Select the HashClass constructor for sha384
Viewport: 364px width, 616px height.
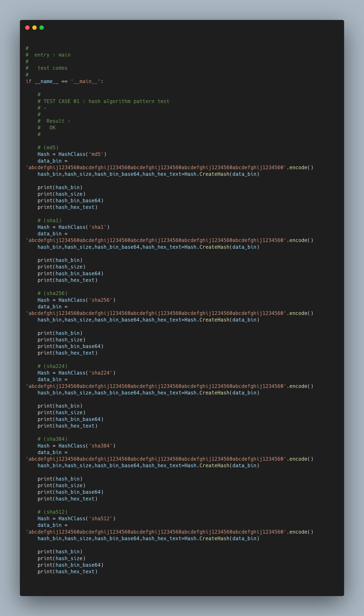click(72, 446)
